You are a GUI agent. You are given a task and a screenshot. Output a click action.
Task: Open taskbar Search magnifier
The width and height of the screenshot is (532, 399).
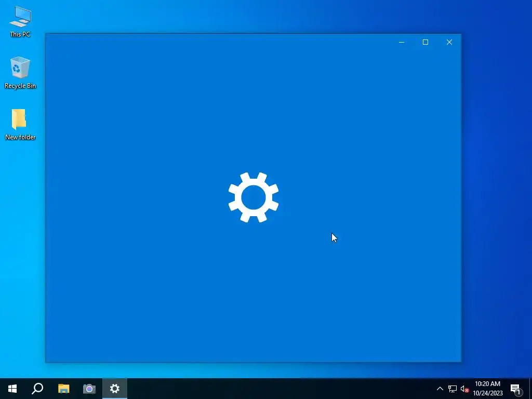pos(37,389)
